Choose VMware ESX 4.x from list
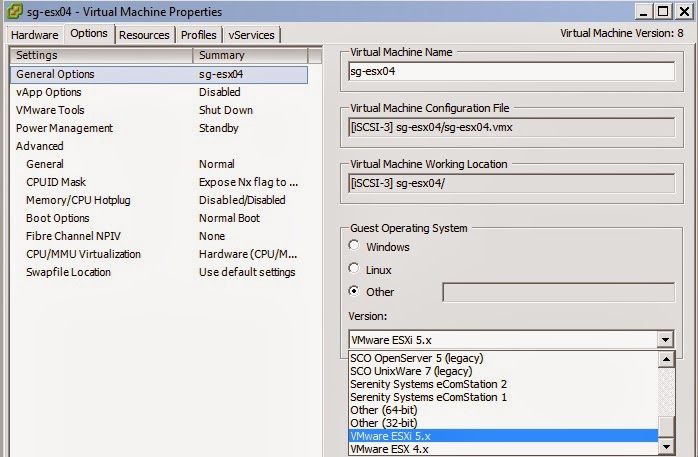 (503, 449)
